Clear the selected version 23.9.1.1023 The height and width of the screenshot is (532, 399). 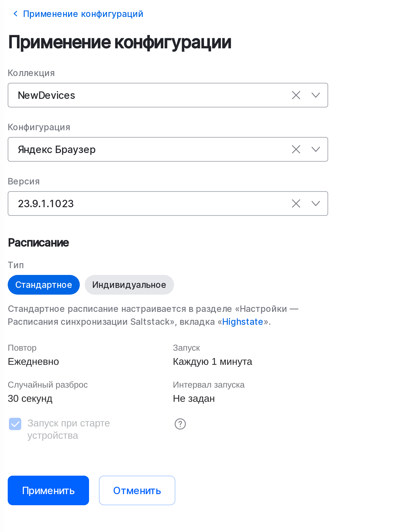pyautogui.click(x=295, y=204)
